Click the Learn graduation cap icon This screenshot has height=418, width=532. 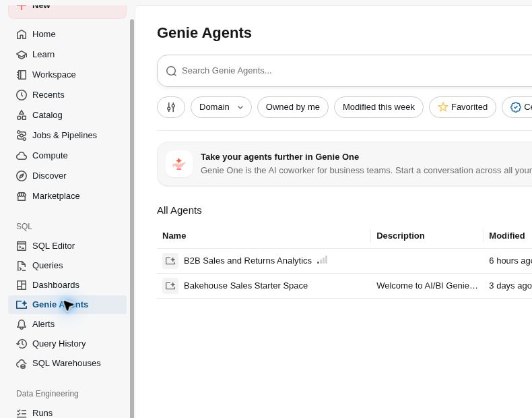[x=22, y=55]
